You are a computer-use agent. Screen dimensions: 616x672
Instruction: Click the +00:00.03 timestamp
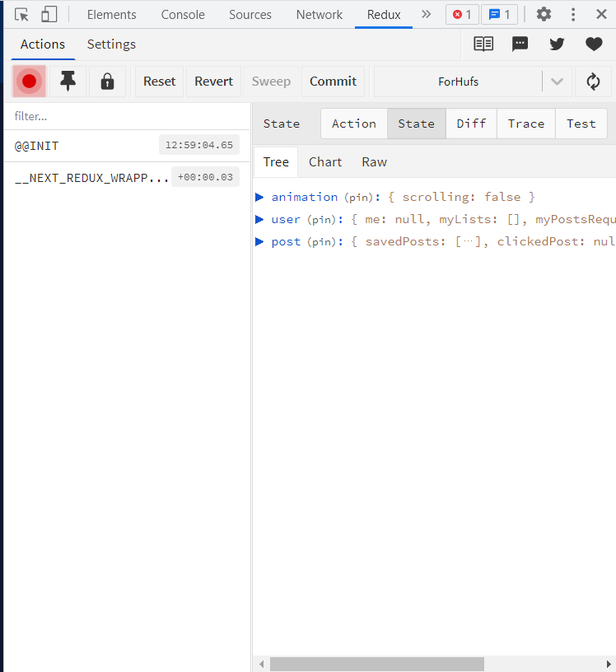[205, 177]
